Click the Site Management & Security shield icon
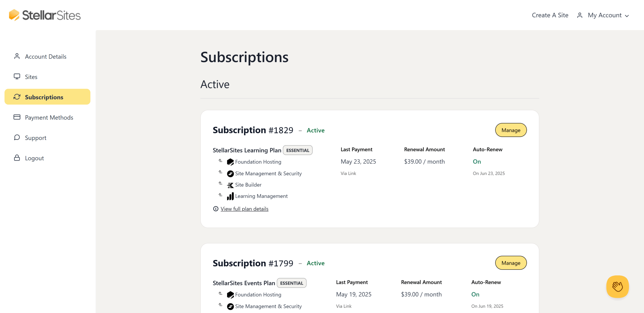This screenshot has height=313, width=644. point(230,173)
